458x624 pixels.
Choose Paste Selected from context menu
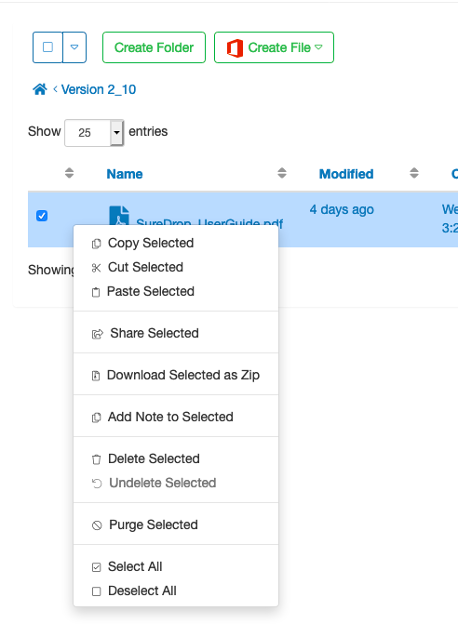176,292
